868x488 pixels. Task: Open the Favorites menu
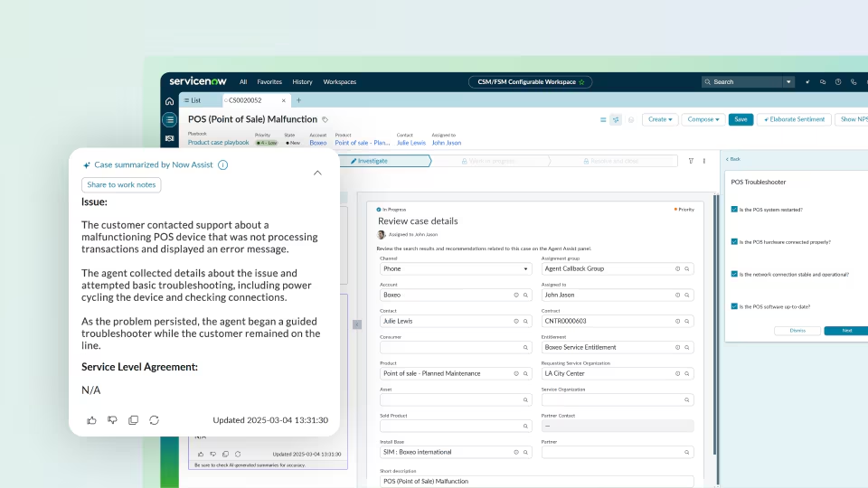click(269, 81)
